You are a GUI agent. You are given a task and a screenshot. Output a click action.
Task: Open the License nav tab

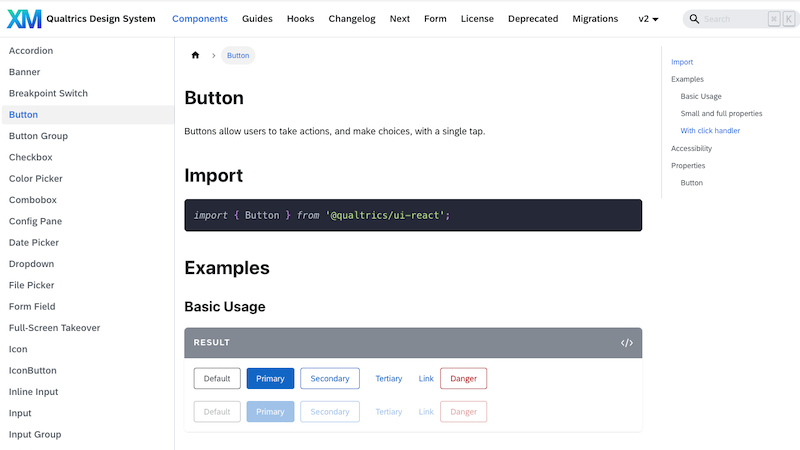[x=477, y=19]
